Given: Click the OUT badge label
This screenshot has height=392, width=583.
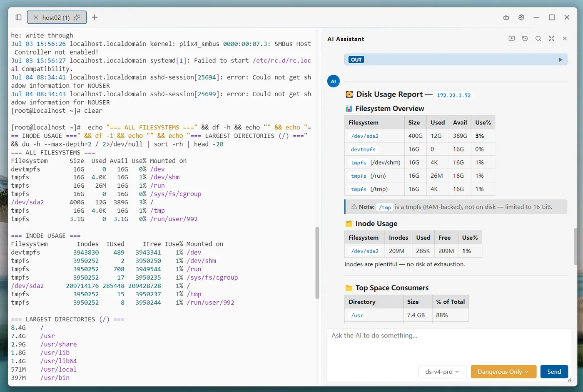Looking at the screenshot, I should (x=356, y=60).
